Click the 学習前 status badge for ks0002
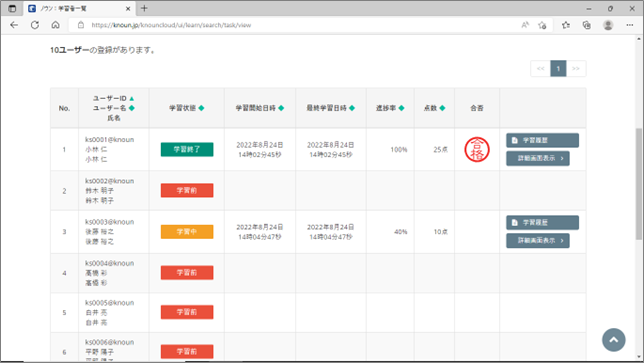The image size is (644, 363). tap(187, 191)
